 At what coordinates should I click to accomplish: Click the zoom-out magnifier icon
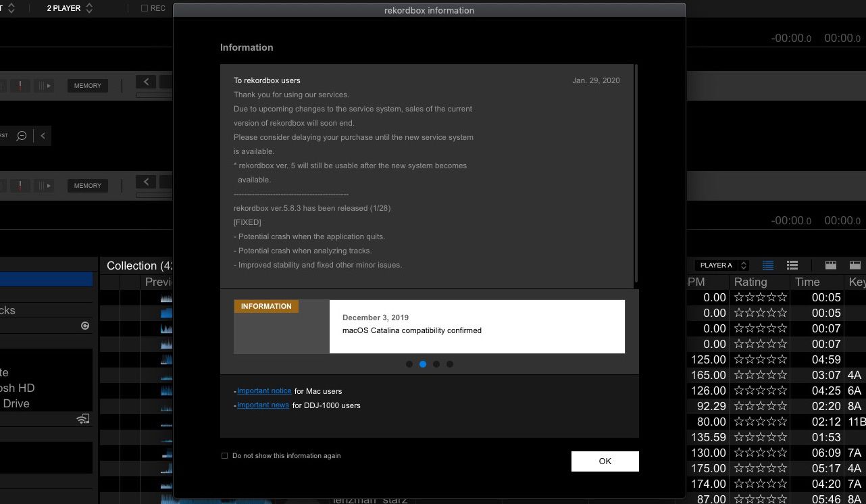point(22,136)
